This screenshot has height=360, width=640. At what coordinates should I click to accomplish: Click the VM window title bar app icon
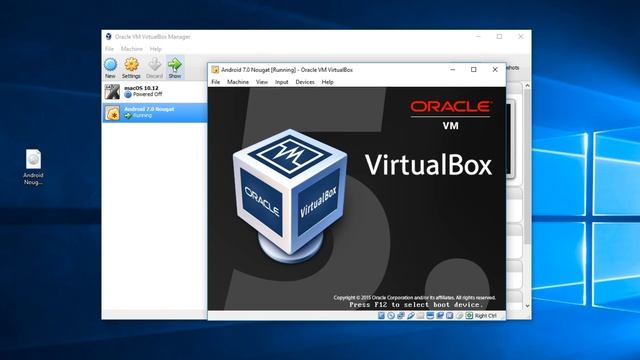pos(215,70)
